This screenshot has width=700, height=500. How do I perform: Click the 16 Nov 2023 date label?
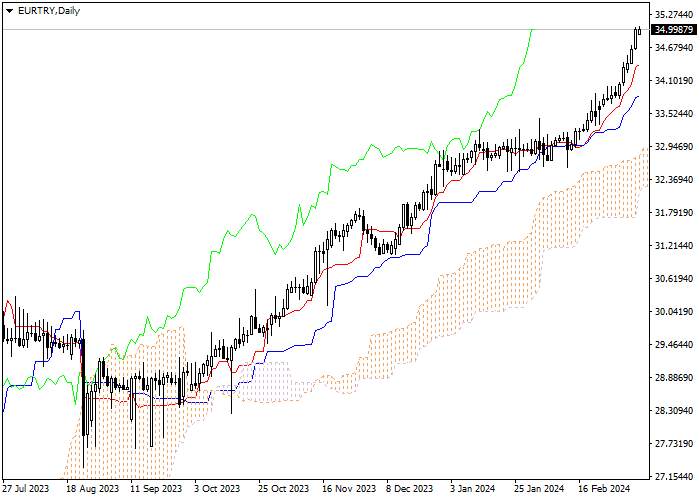349,488
